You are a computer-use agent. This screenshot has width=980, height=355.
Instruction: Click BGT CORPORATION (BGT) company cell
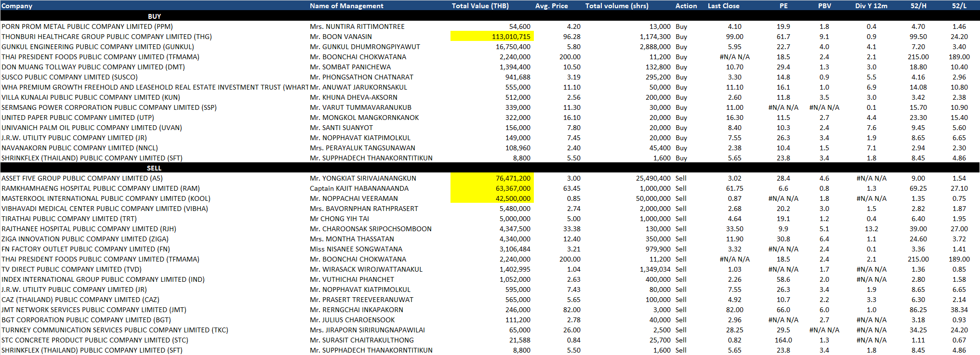86,320
